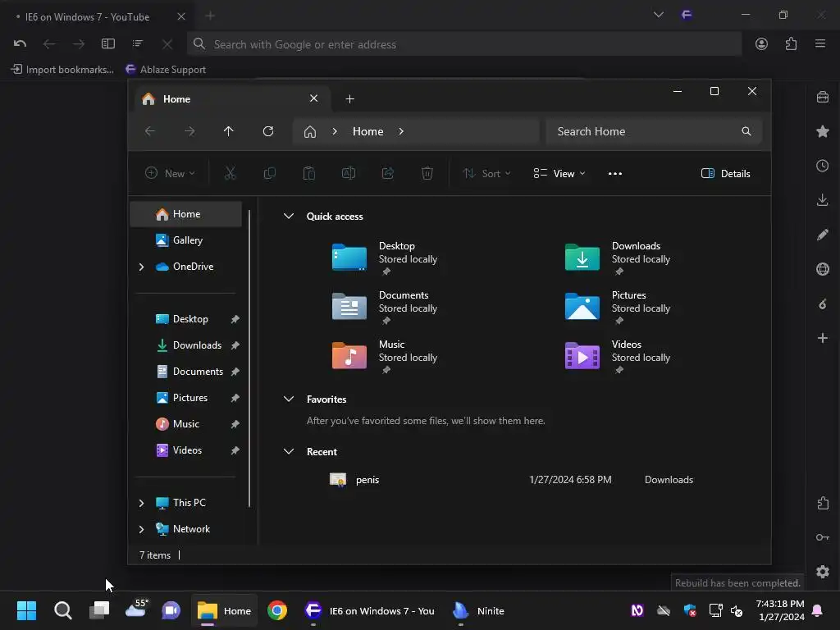Add a new Explorer tab

[x=349, y=99]
